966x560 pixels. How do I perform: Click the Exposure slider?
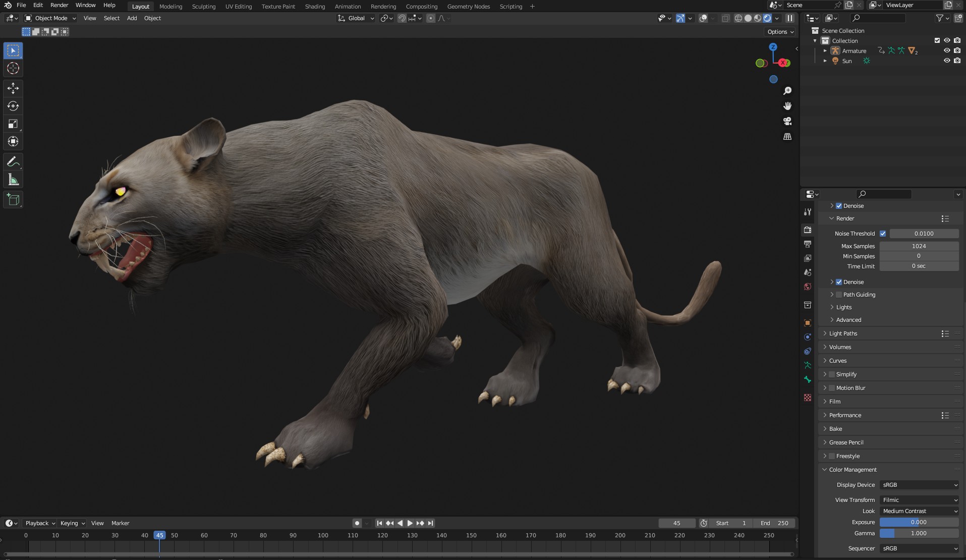(919, 522)
